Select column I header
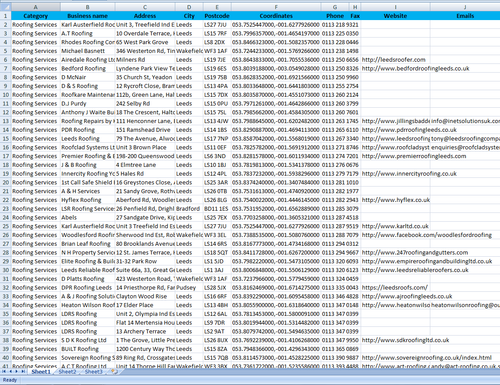 coord(396,7)
